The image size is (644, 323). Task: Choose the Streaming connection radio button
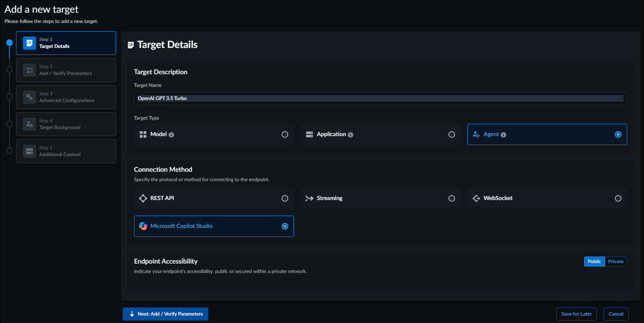451,198
